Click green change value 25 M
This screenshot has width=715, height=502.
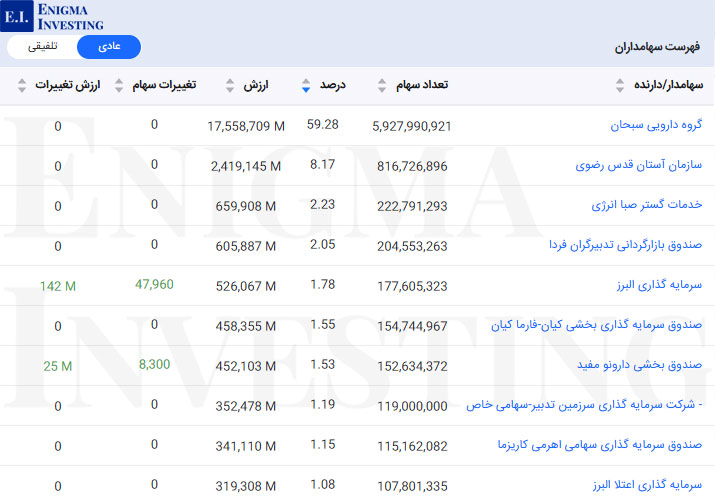(58, 367)
